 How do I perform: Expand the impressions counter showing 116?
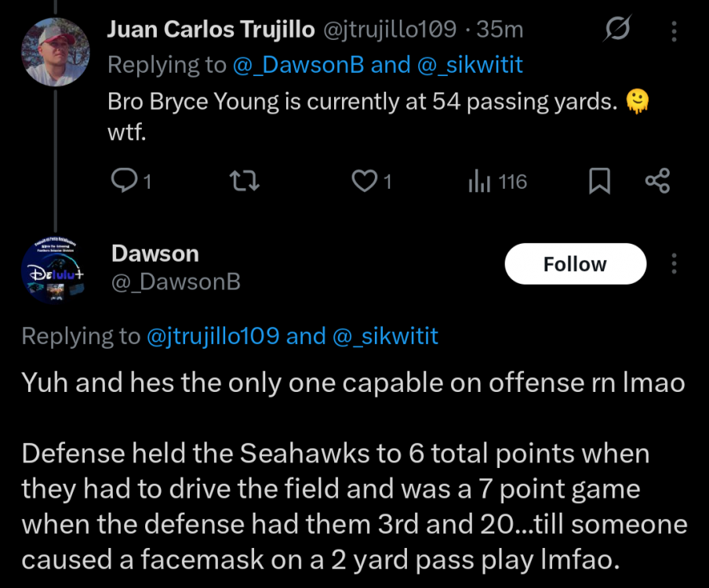(496, 181)
